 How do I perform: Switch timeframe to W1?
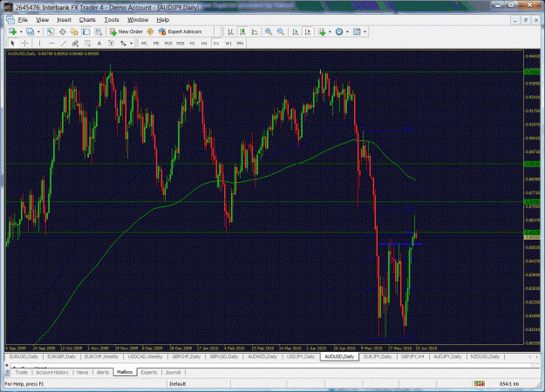click(228, 43)
